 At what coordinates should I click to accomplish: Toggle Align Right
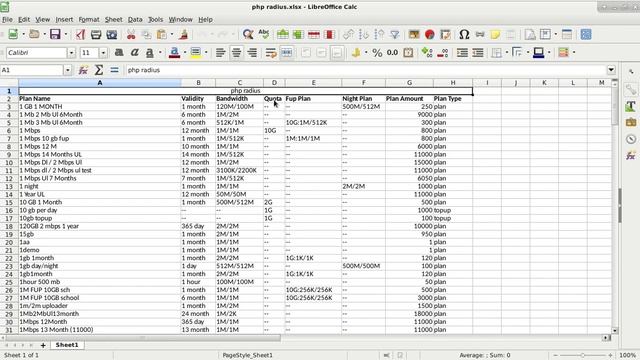(252, 53)
